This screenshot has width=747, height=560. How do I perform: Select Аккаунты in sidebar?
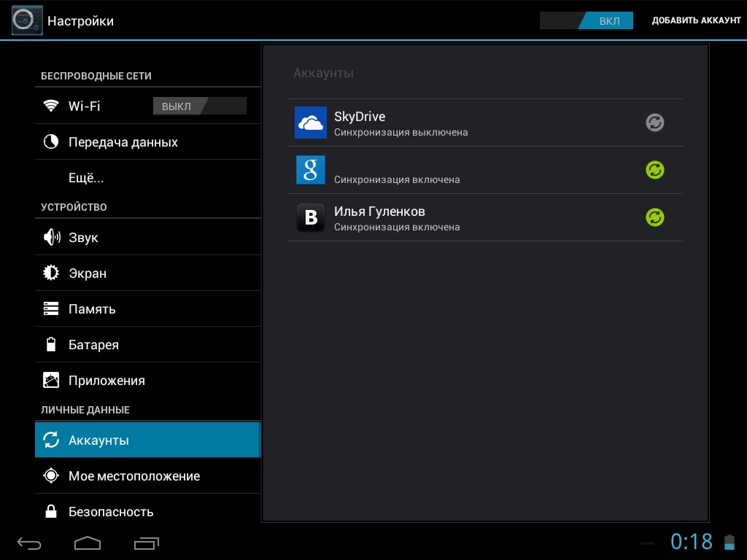pyautogui.click(x=147, y=440)
